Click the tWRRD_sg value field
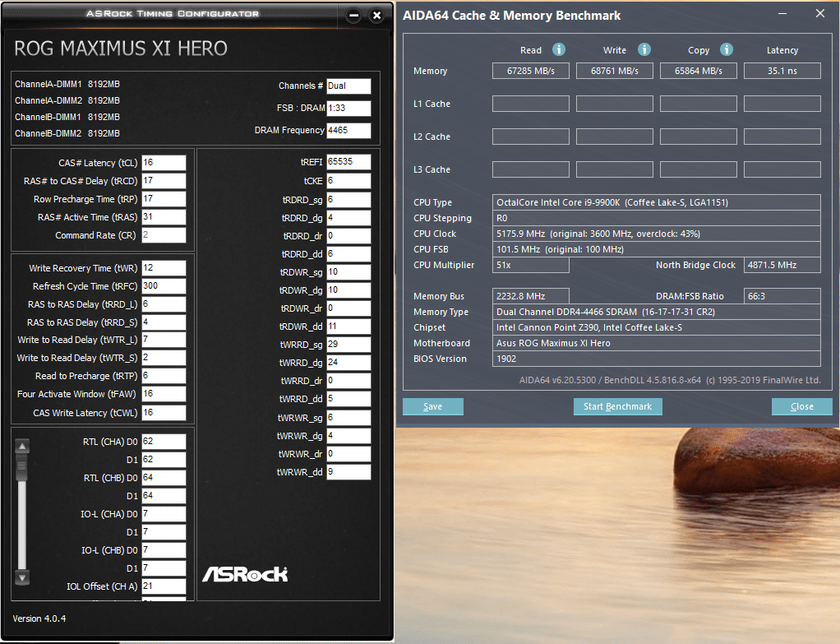 tap(348, 345)
